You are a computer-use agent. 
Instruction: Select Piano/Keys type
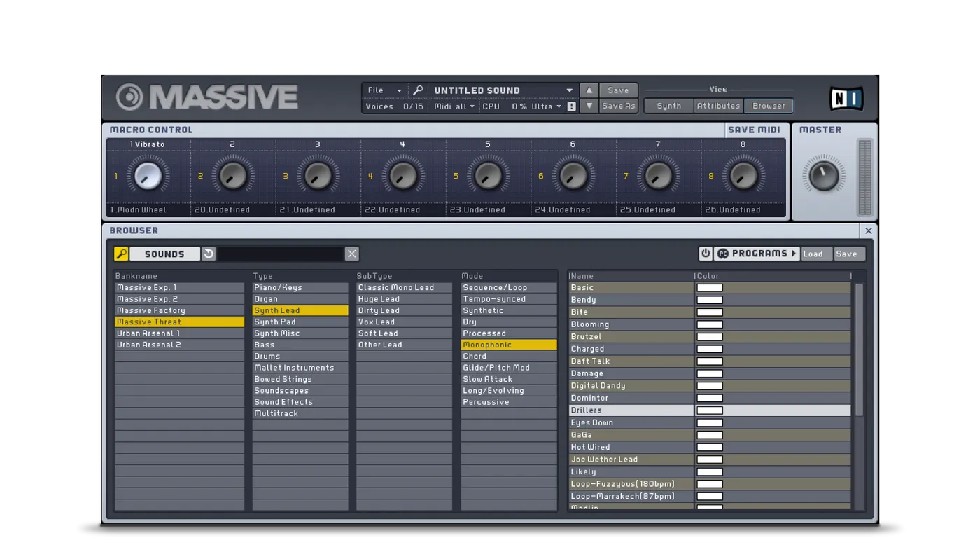click(x=300, y=287)
